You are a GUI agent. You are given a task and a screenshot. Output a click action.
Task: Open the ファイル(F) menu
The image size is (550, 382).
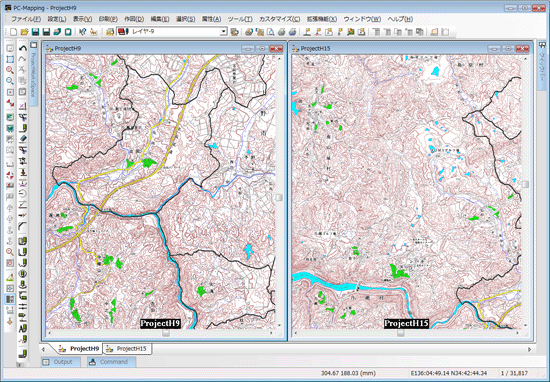[x=26, y=19]
